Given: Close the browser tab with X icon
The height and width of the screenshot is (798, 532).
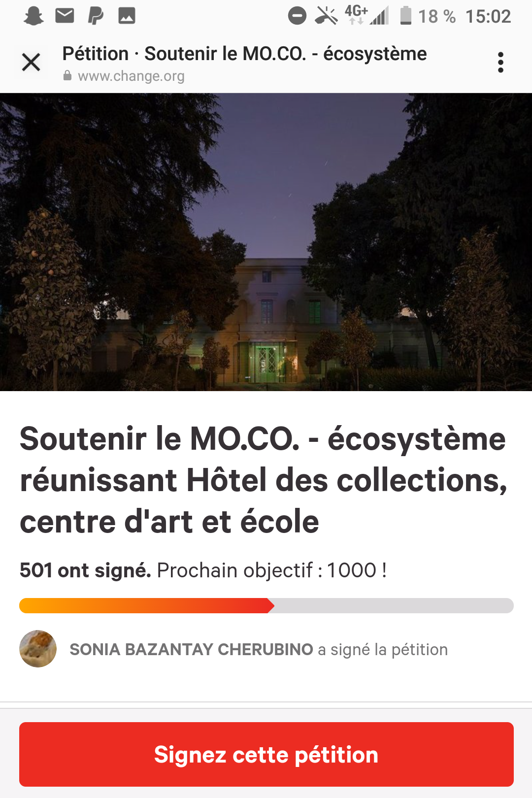Looking at the screenshot, I should point(31,63).
